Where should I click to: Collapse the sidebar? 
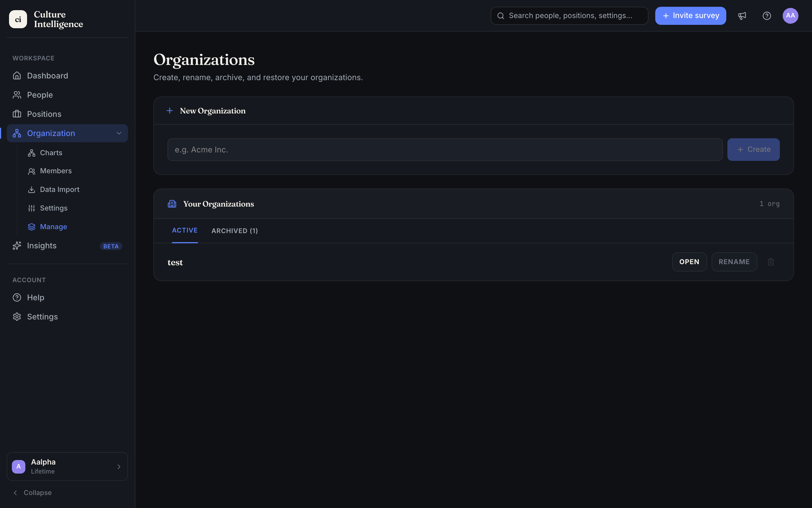tap(32, 492)
